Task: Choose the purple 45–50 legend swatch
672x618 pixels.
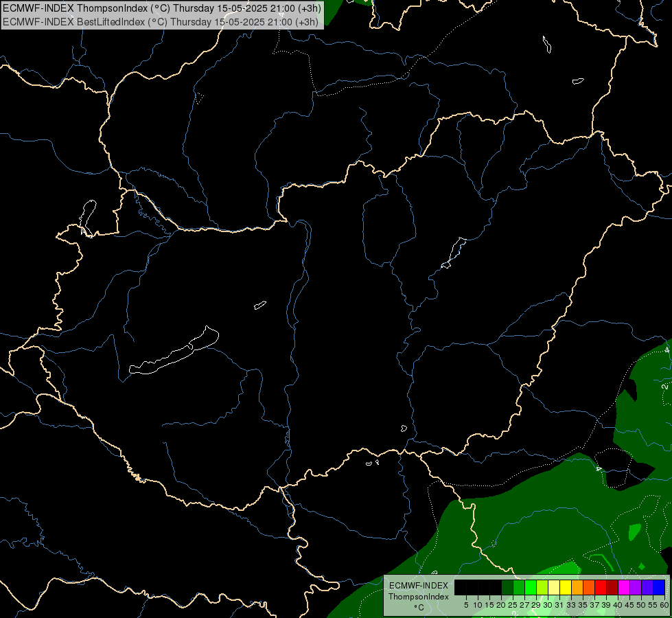Action: [636, 587]
